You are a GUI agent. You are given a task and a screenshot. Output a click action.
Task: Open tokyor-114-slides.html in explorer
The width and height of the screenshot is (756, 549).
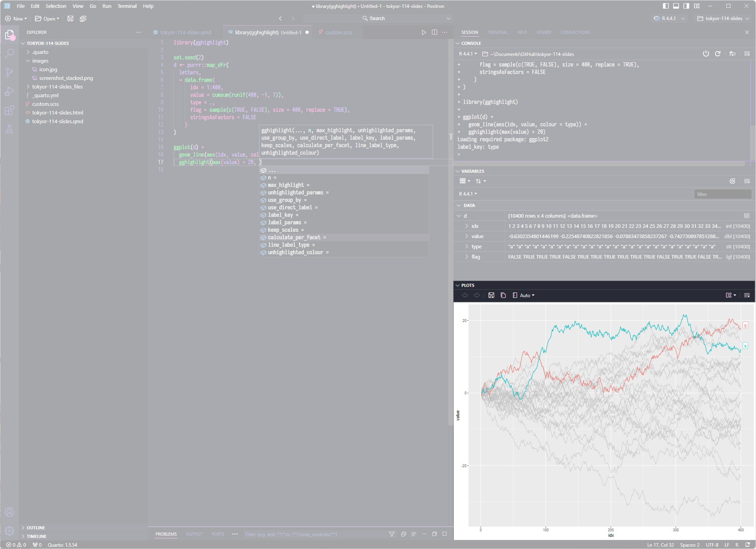57,113
